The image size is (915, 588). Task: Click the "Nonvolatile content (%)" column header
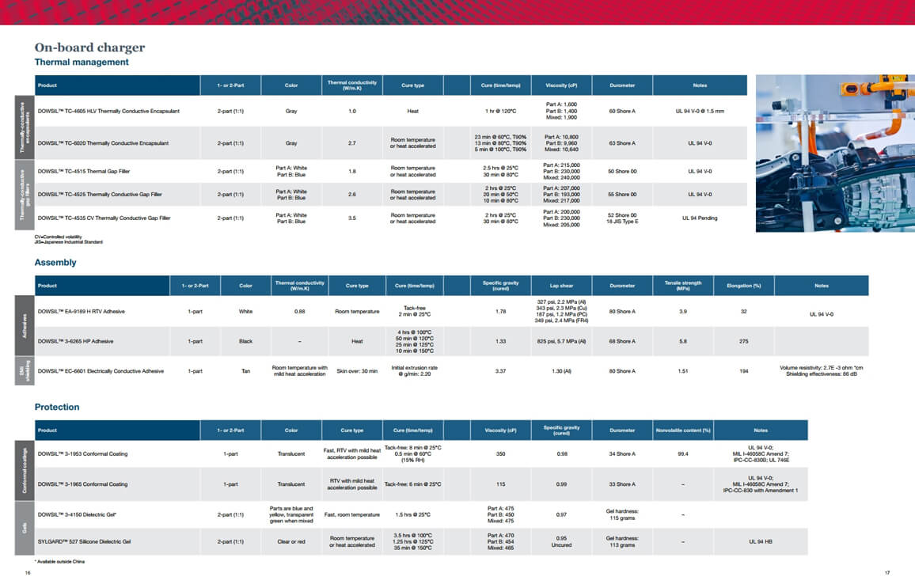(683, 431)
